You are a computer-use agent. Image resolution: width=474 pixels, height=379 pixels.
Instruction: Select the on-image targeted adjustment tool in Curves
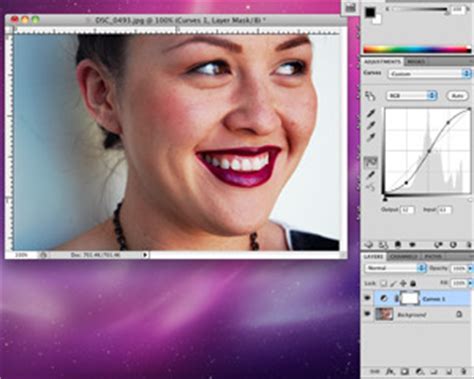[370, 96]
